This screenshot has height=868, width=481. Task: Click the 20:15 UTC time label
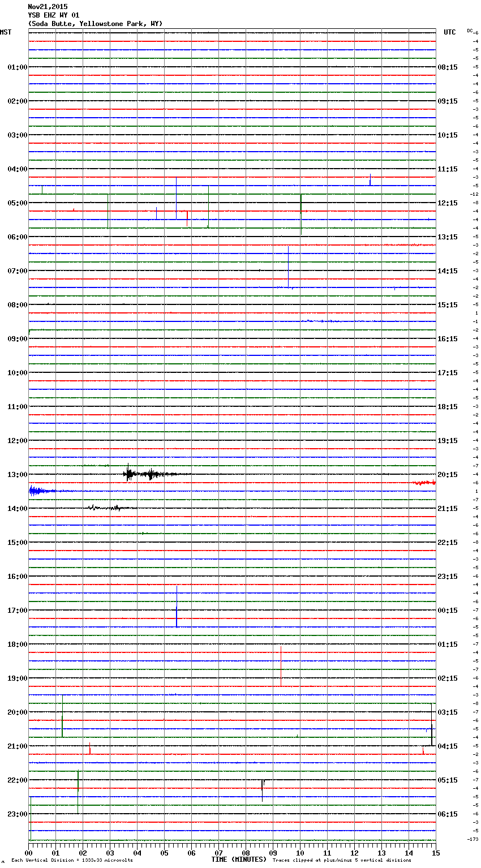[x=448, y=475]
